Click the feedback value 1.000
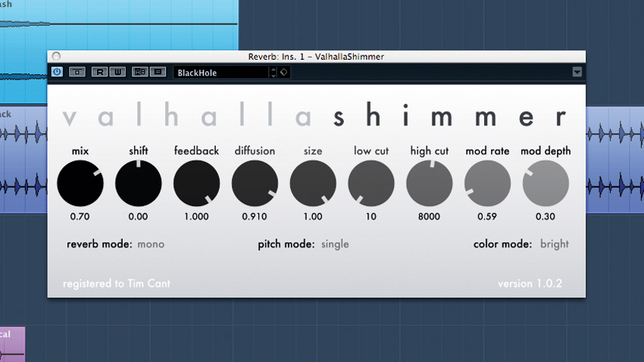This screenshot has height=362, width=644. pos(196,217)
